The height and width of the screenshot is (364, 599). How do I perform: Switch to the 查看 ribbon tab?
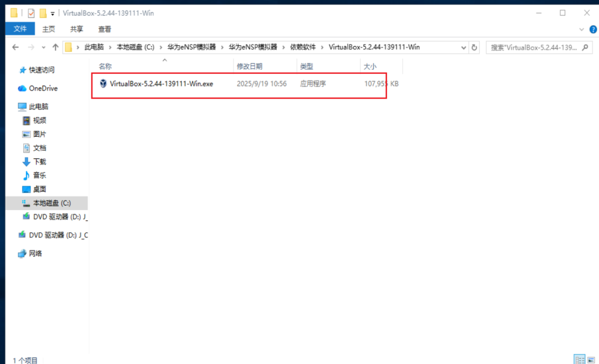pos(105,29)
